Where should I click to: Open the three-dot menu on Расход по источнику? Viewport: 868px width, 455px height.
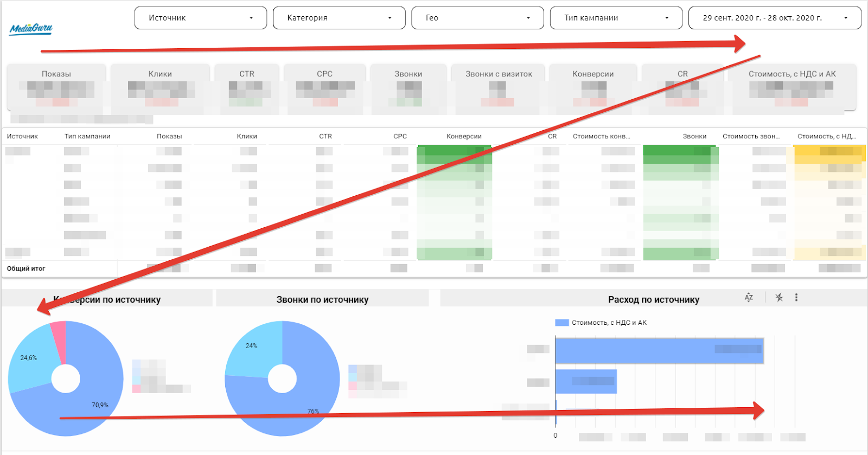(x=796, y=297)
